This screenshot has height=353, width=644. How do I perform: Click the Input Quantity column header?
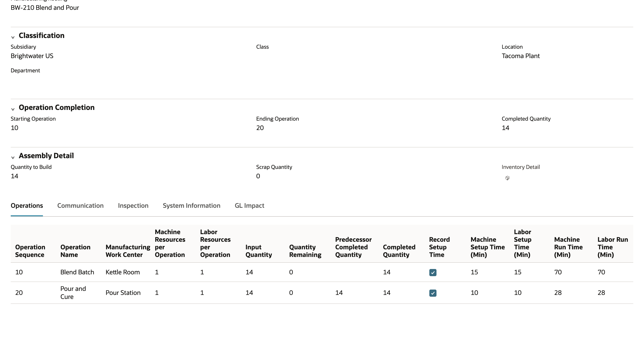[258, 251]
